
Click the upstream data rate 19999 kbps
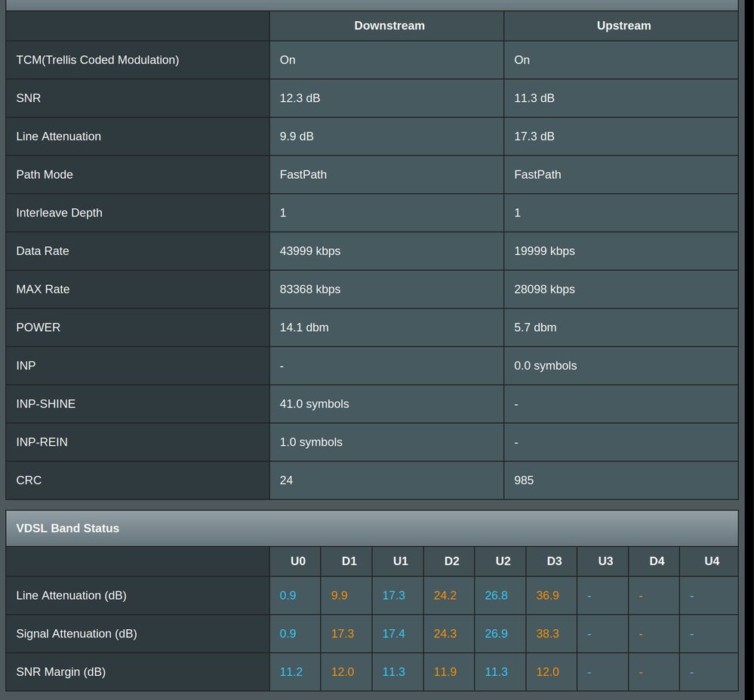click(x=544, y=251)
